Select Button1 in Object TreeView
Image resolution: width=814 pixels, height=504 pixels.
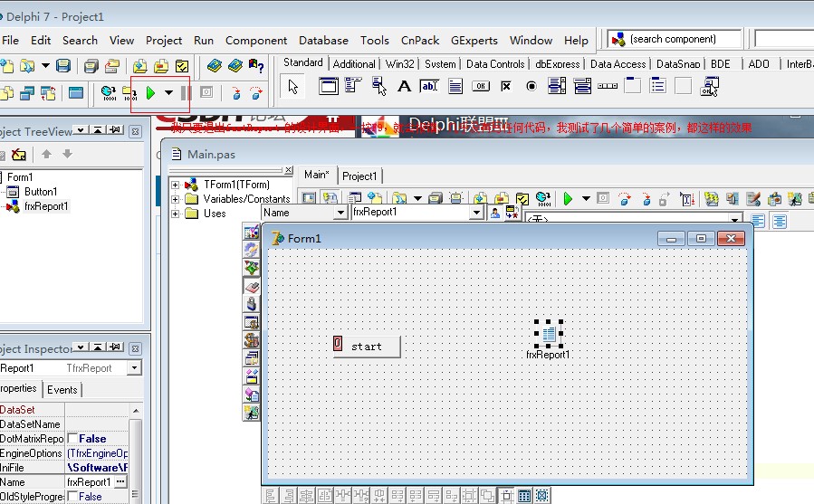coord(41,192)
